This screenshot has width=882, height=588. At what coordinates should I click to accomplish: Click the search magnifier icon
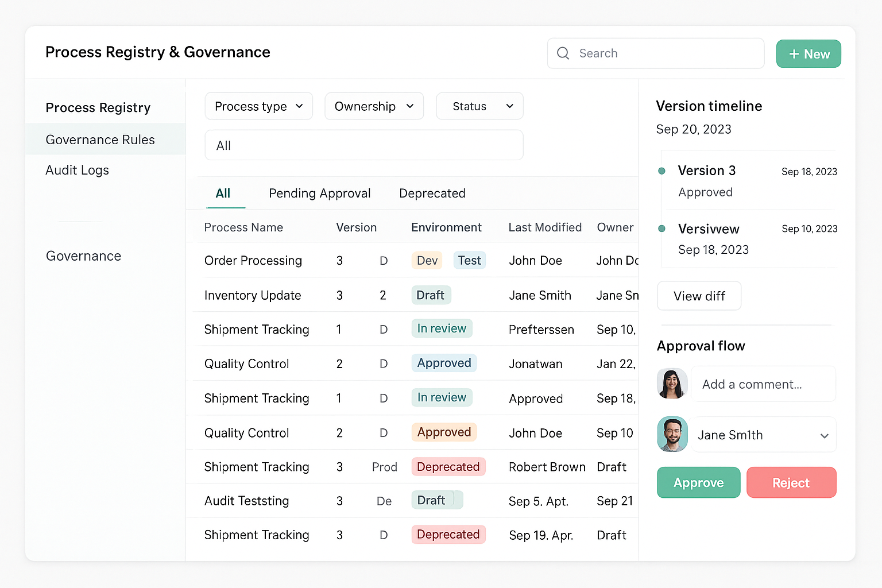click(x=563, y=53)
